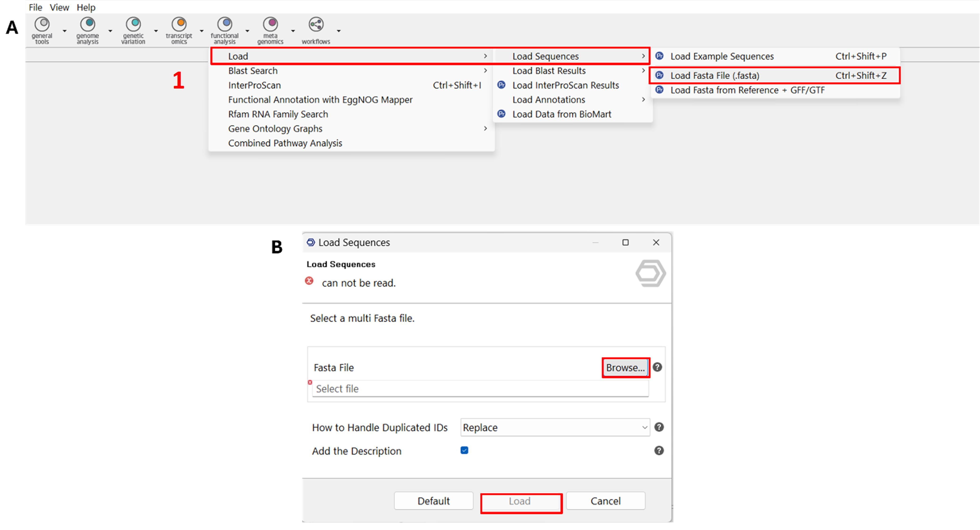Select Load Fasta File (.fasta) menu entry
The height and width of the screenshot is (530, 980).
point(714,75)
